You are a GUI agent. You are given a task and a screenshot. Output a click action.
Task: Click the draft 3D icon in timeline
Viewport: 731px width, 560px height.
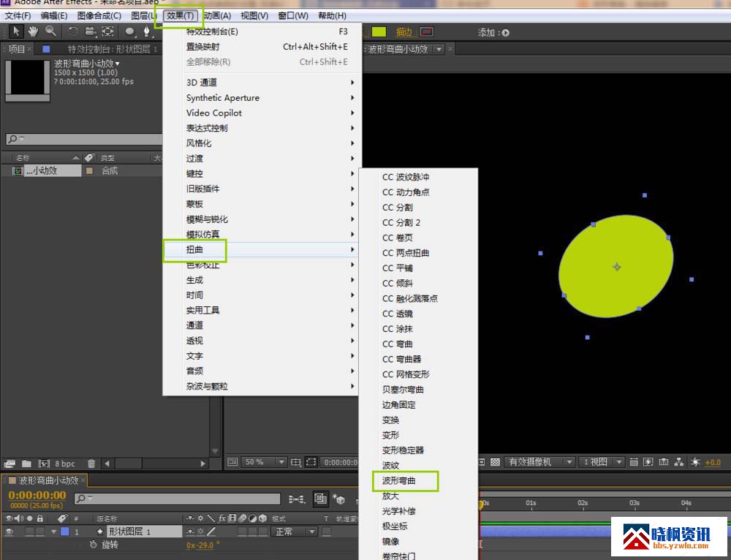(x=338, y=499)
